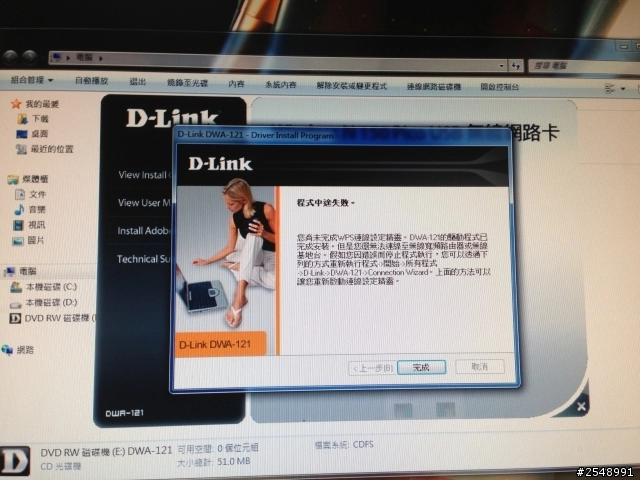This screenshot has height=480, width=640.
Task: Open 桌面 in navigation sidebar
Action: point(40,134)
